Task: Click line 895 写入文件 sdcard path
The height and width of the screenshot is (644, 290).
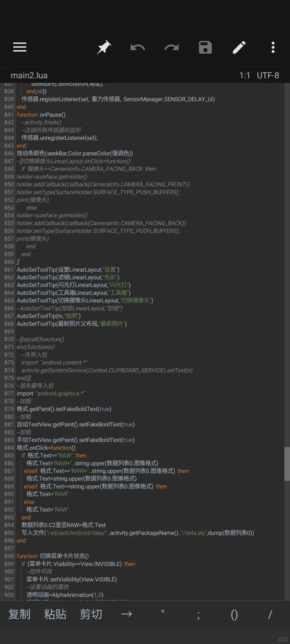Action: (138, 533)
